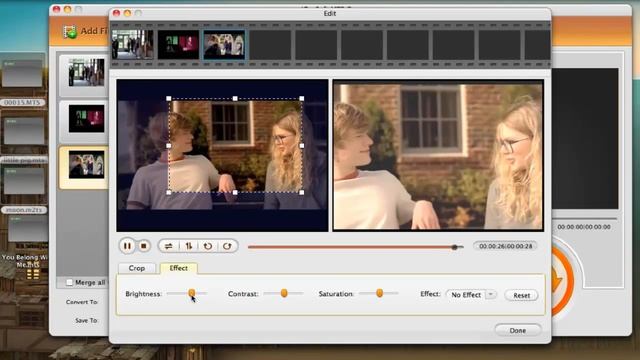This screenshot has width=640, height=360.
Task: Toggle the Merge all checkbox in main window
Action: [x=69, y=282]
